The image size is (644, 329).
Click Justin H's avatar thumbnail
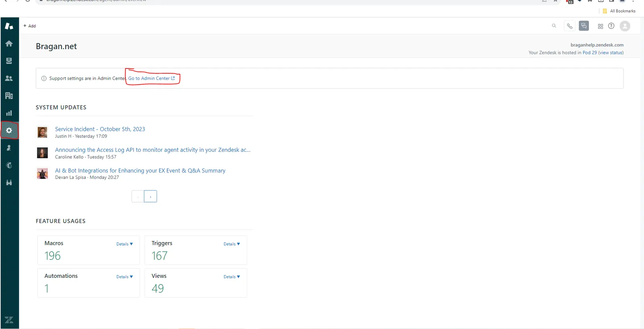click(x=42, y=132)
